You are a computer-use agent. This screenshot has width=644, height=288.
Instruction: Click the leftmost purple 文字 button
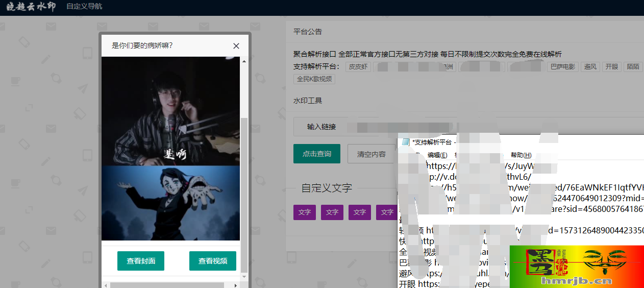pos(305,212)
